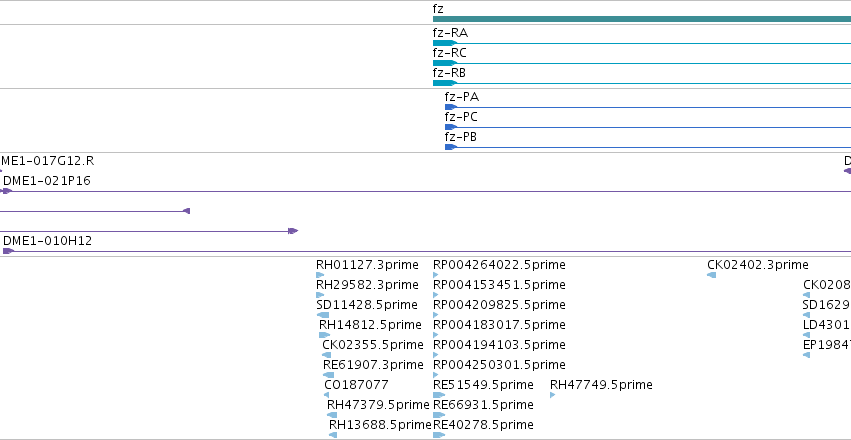Click the CK02402.3prime EST arrow glyph

coord(712,275)
